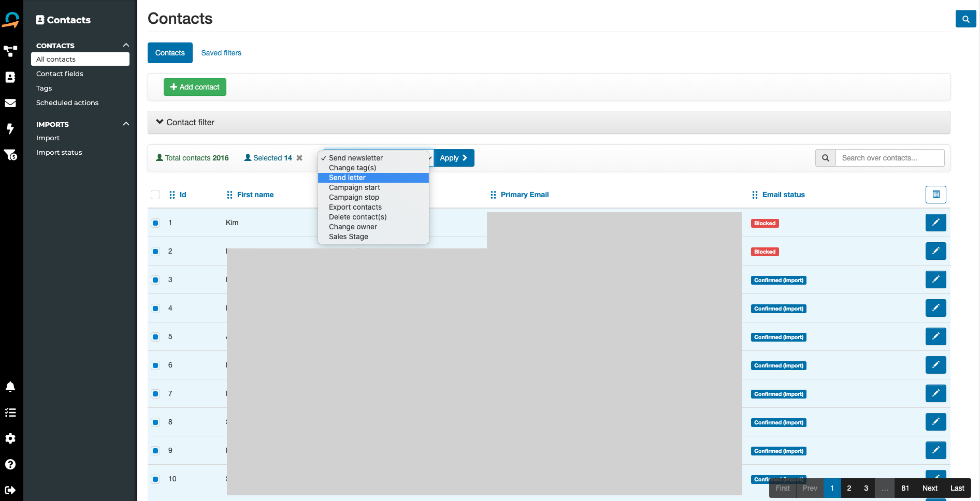This screenshot has height=501, width=980.
Task: Click the automation lightning bolt icon
Action: point(10,128)
